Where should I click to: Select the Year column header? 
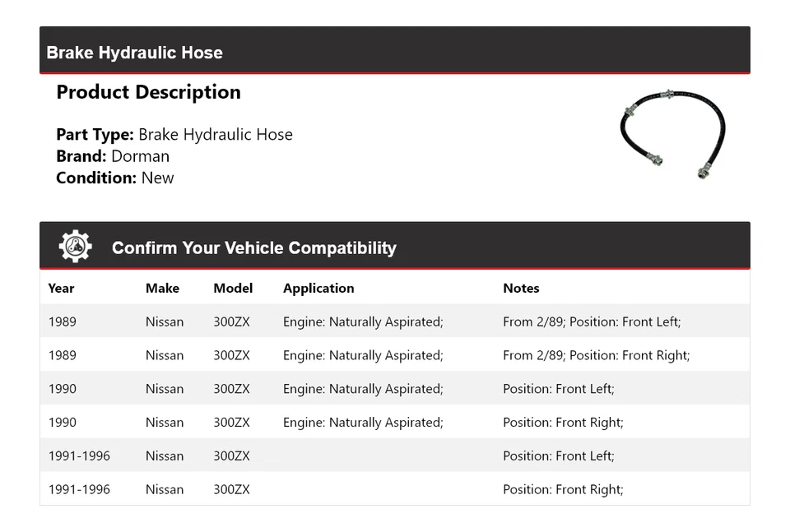(x=61, y=289)
